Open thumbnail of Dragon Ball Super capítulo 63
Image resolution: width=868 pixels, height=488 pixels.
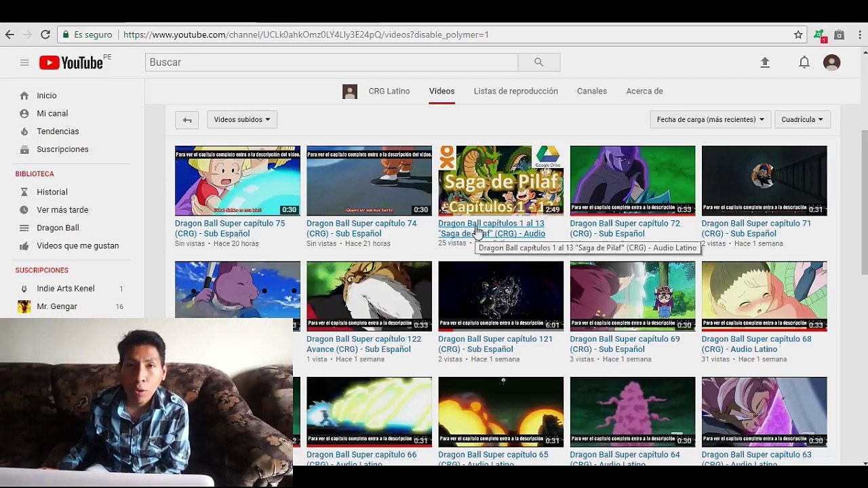click(x=764, y=412)
